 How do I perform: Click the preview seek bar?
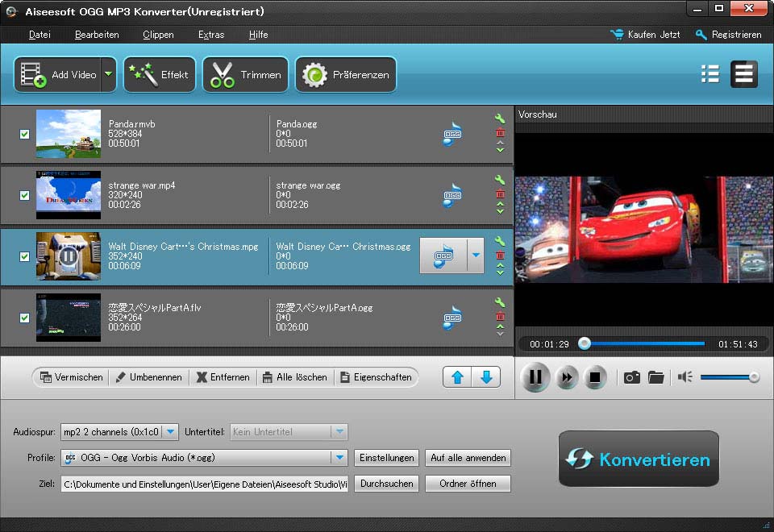point(644,343)
